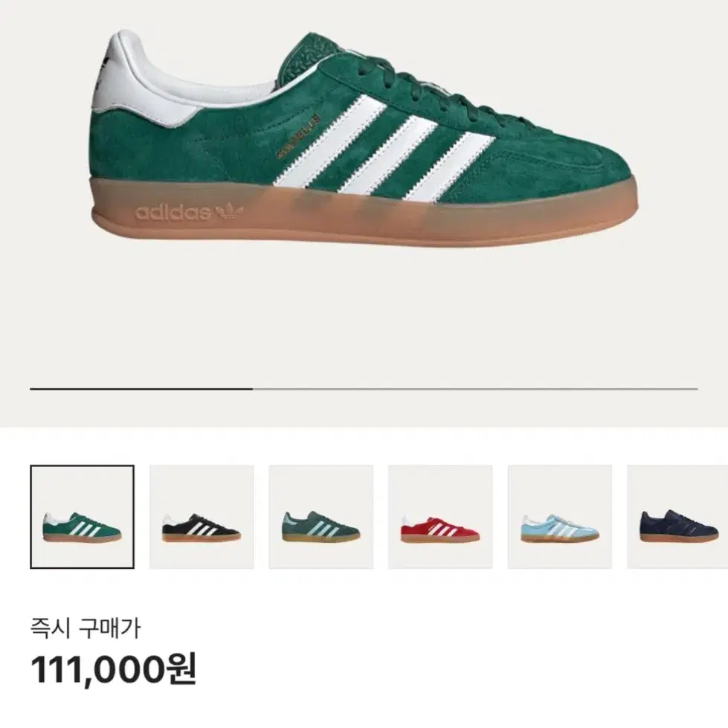Select the green Gazelle color thumbnail
728x728 pixels.
point(83,517)
